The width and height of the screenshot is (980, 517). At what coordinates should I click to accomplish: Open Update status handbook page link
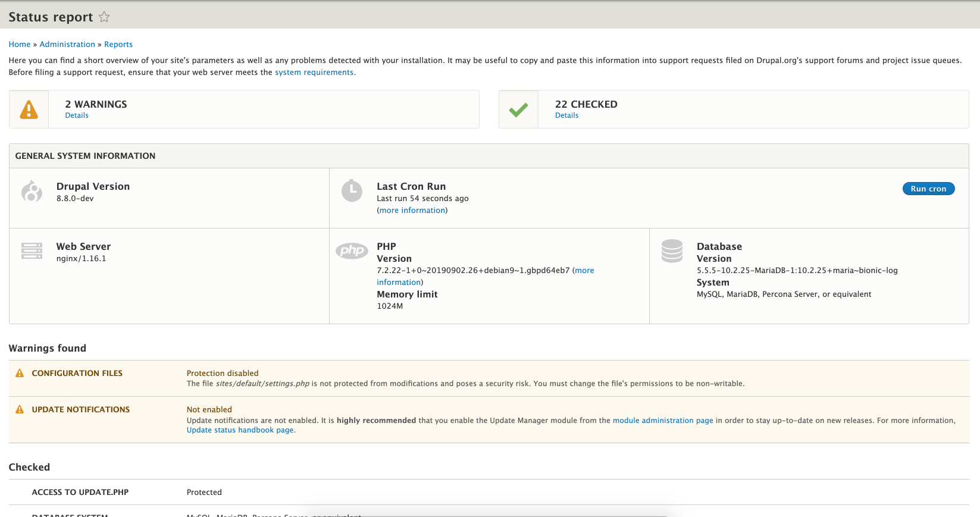pos(240,430)
